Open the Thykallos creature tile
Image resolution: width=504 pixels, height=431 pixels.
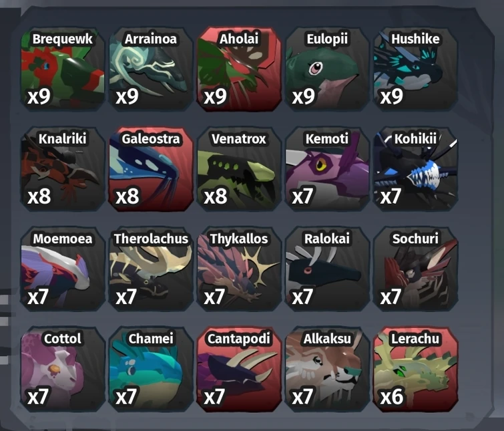(x=239, y=269)
